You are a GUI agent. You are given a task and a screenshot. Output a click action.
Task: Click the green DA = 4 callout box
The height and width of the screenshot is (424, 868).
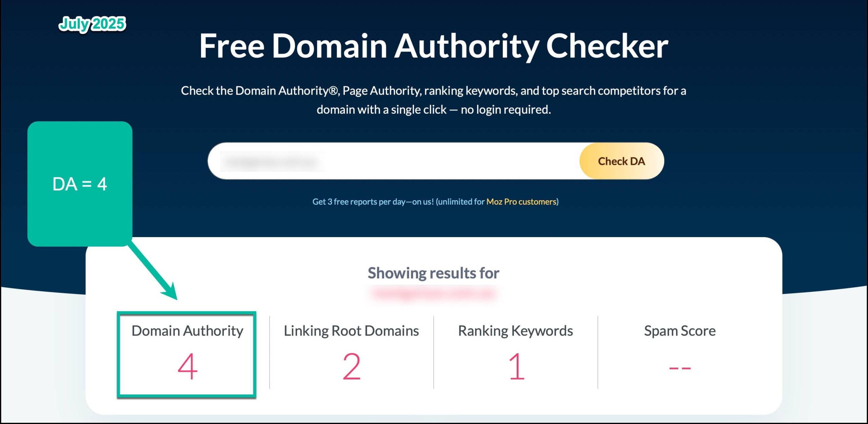80,184
